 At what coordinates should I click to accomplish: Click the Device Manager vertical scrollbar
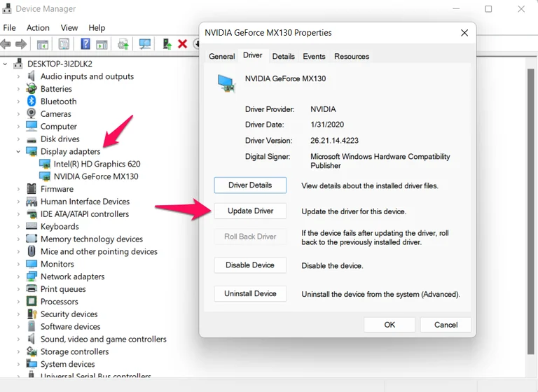(531, 213)
